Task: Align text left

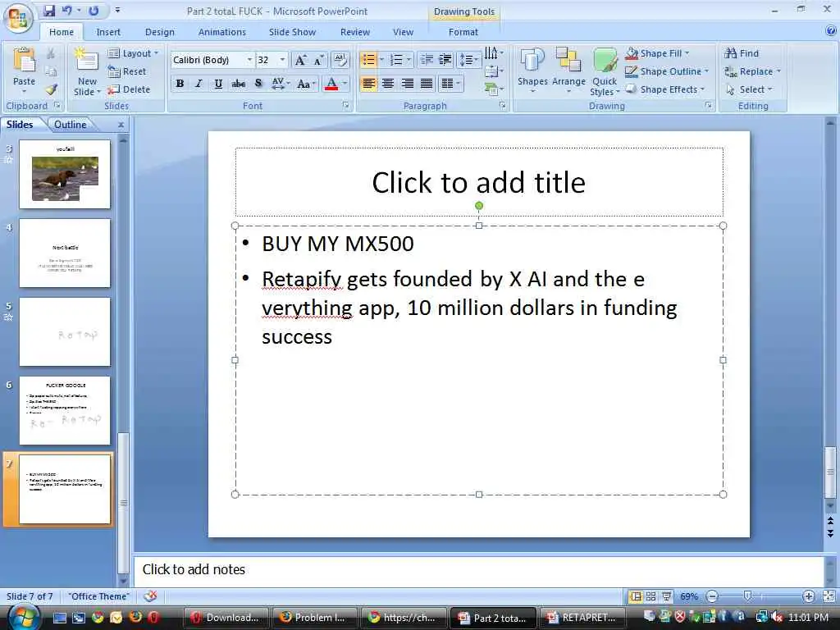Action: pyautogui.click(x=368, y=84)
